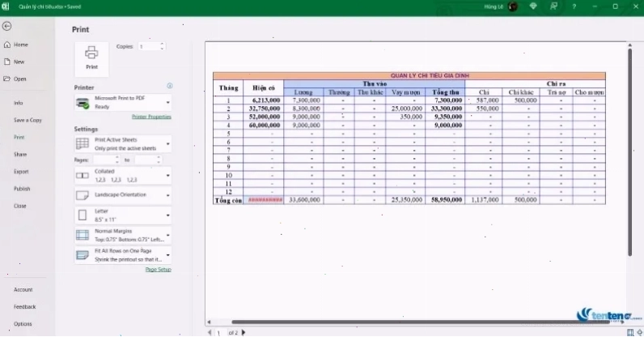The width and height of the screenshot is (644, 337).
Task: Click the Hùng Lê account avatar
Action: (513, 6)
